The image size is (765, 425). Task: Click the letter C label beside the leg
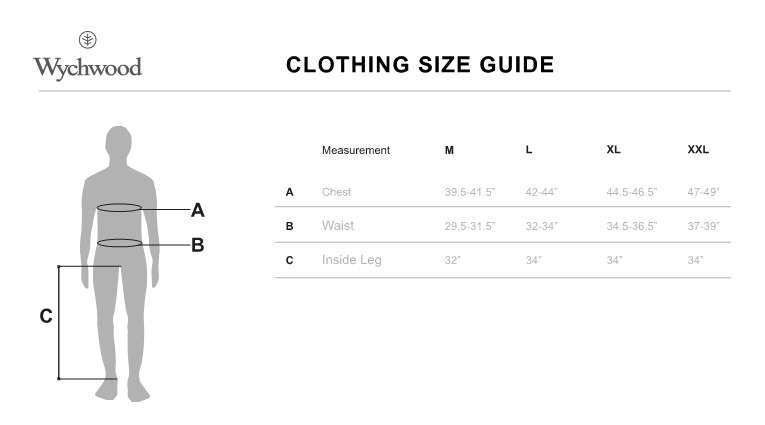click(45, 317)
